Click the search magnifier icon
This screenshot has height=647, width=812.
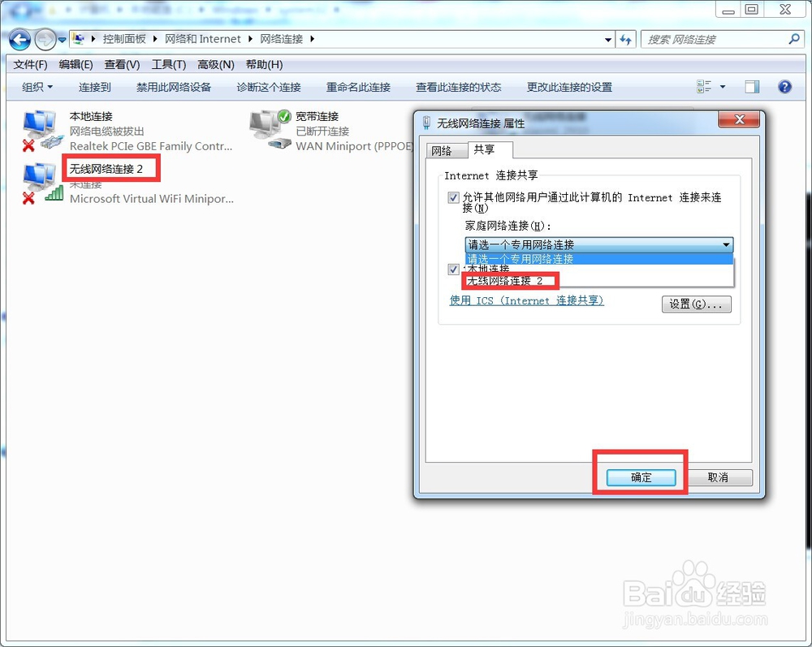pyautogui.click(x=794, y=39)
